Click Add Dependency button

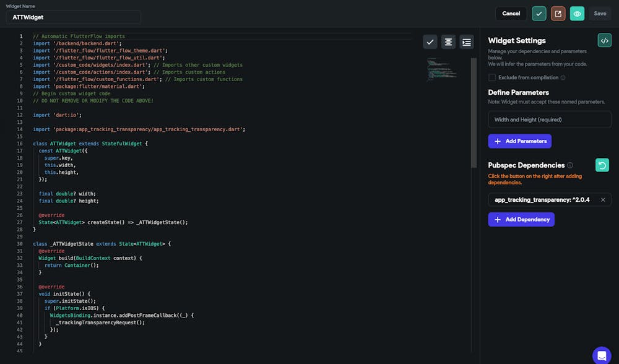(x=521, y=219)
